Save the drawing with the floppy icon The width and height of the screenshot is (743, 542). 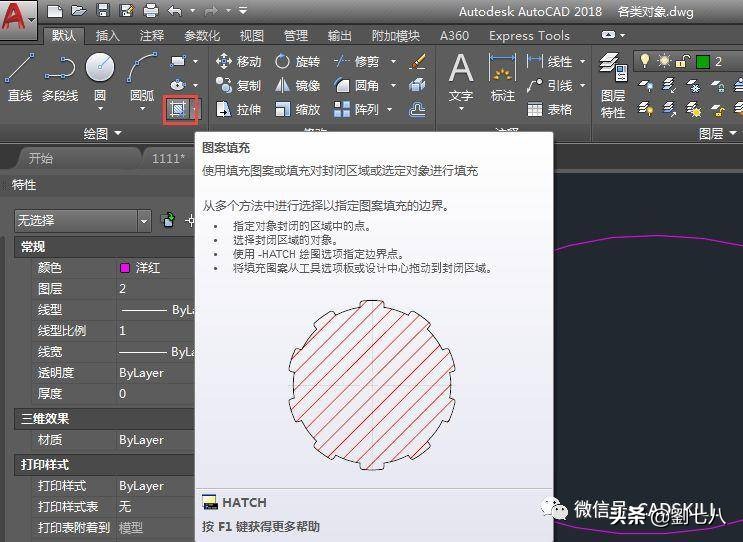[x=103, y=10]
